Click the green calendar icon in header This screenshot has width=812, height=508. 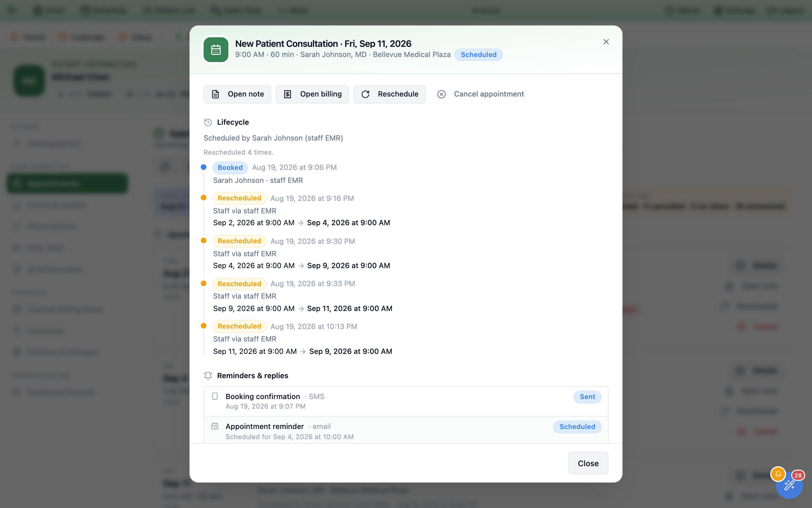coord(216,50)
